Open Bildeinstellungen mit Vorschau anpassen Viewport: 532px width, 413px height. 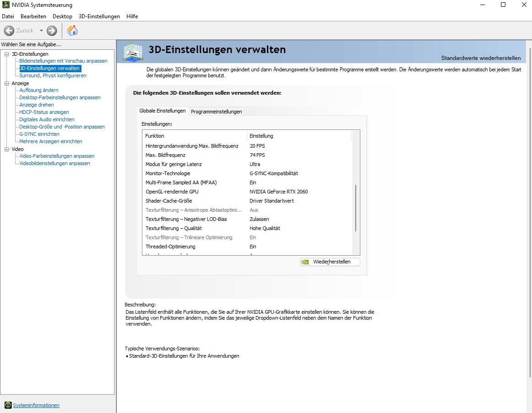63,61
